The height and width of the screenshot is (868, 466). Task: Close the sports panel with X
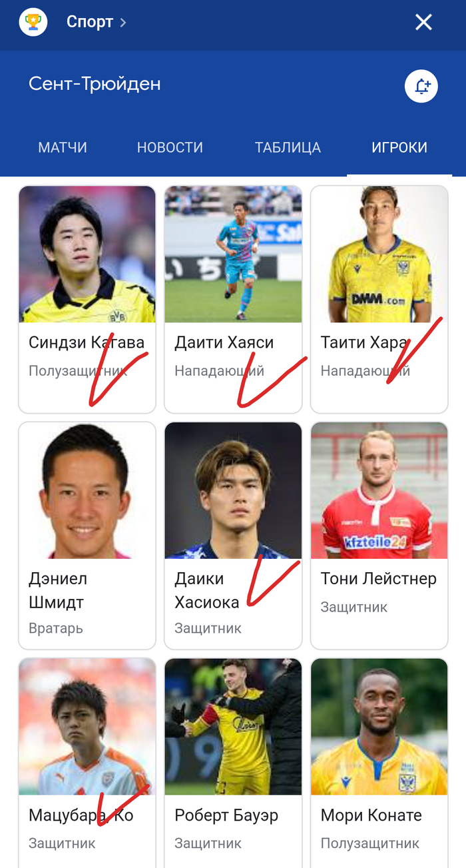pyautogui.click(x=423, y=23)
